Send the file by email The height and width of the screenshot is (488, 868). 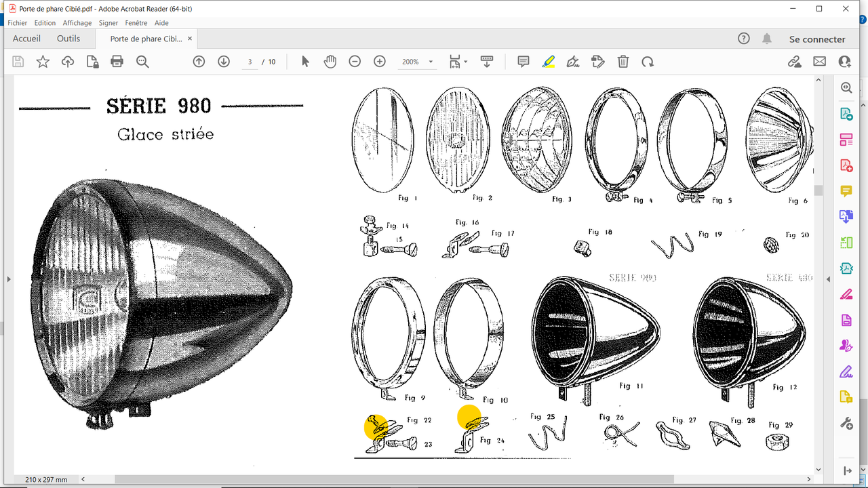[x=820, y=62]
